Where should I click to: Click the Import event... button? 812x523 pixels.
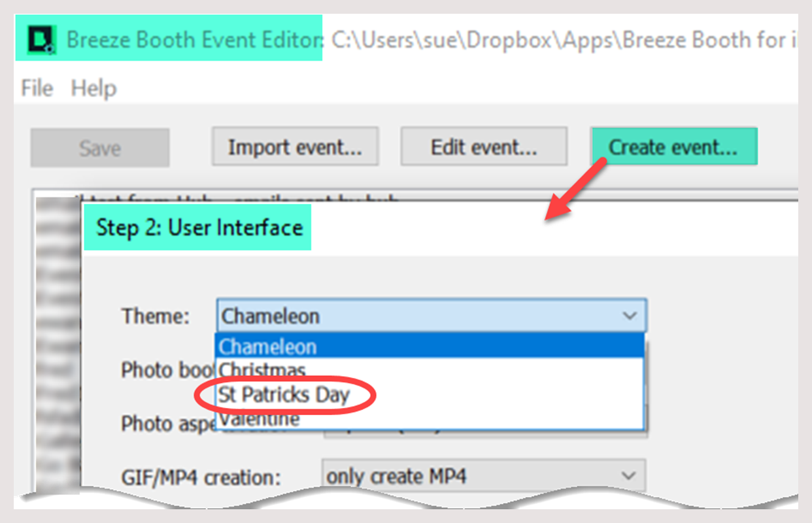[x=295, y=146]
